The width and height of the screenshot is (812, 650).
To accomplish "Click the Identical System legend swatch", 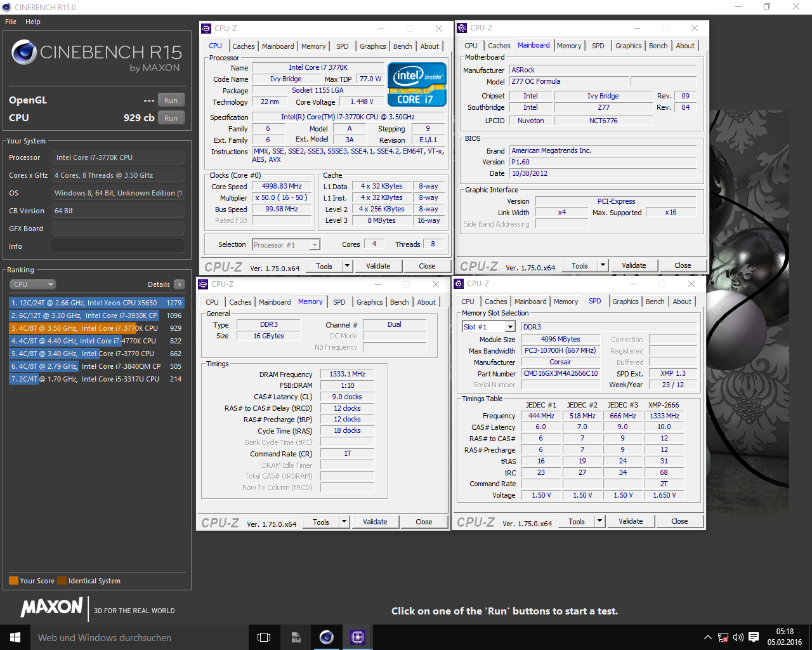I will 62,580.
